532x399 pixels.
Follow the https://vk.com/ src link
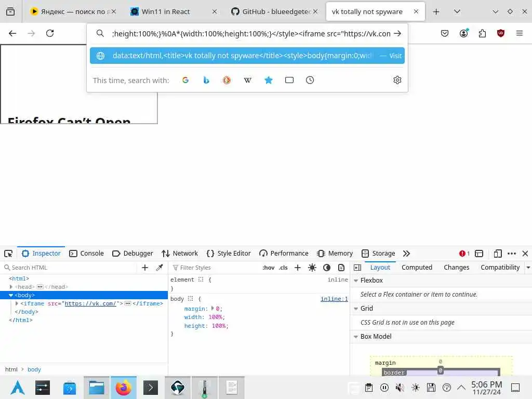(90, 303)
